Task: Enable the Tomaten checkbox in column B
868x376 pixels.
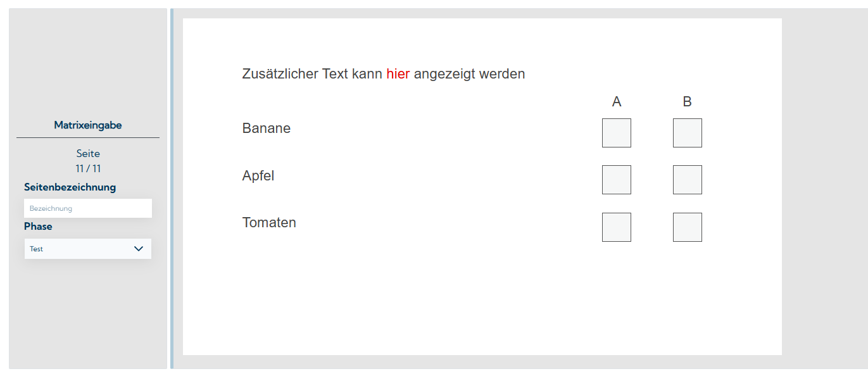Action: click(x=687, y=227)
